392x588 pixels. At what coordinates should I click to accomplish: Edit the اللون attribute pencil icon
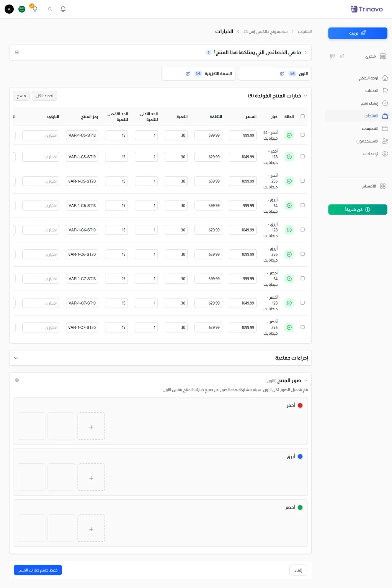(282, 74)
